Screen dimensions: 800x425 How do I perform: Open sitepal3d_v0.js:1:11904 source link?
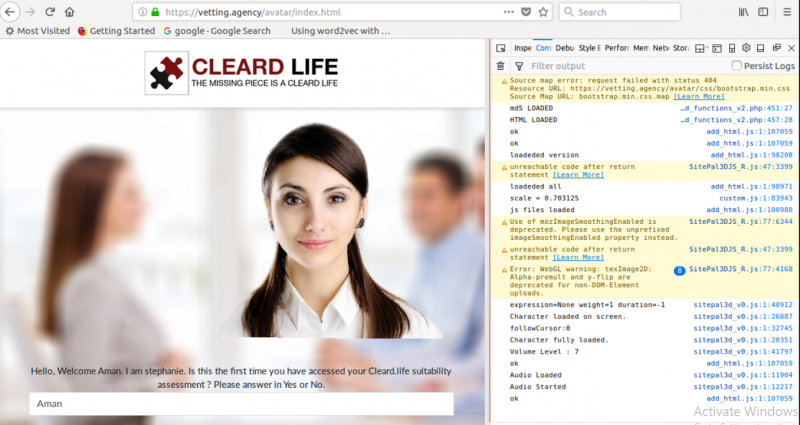[x=743, y=375]
